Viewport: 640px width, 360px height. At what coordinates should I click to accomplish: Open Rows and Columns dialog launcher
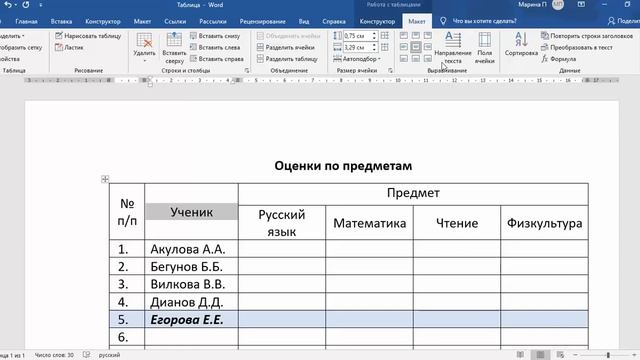[x=247, y=71]
